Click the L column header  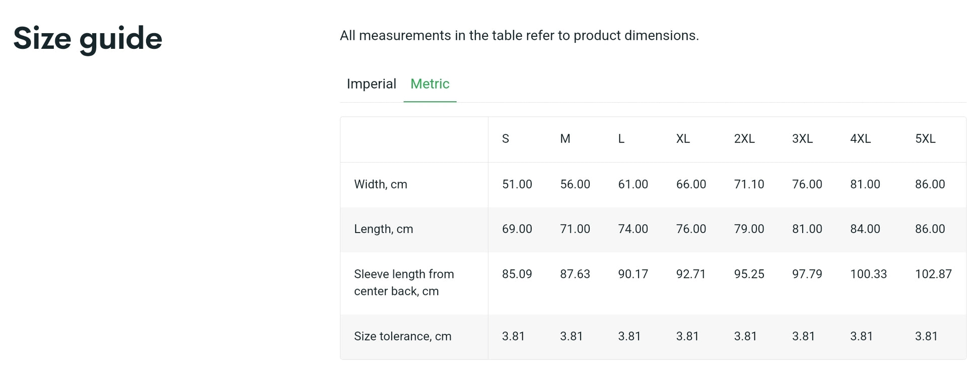click(621, 139)
